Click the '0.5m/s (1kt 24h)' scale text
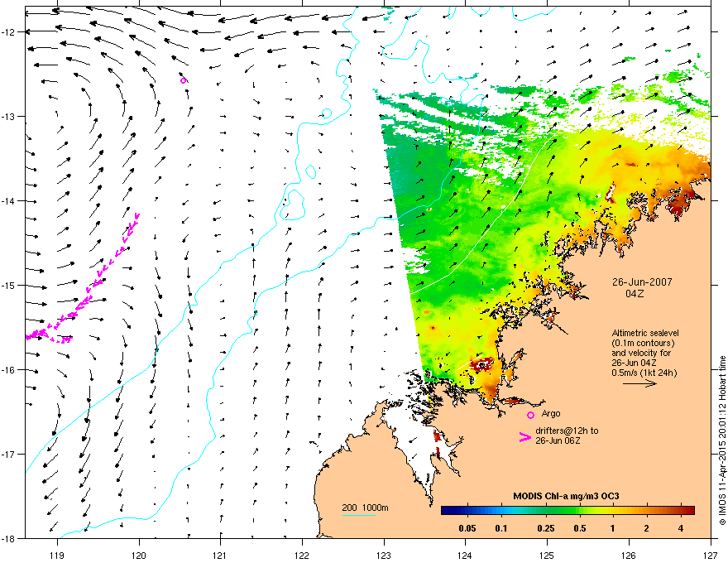Image resolution: width=728 pixels, height=563 pixels. click(x=644, y=373)
